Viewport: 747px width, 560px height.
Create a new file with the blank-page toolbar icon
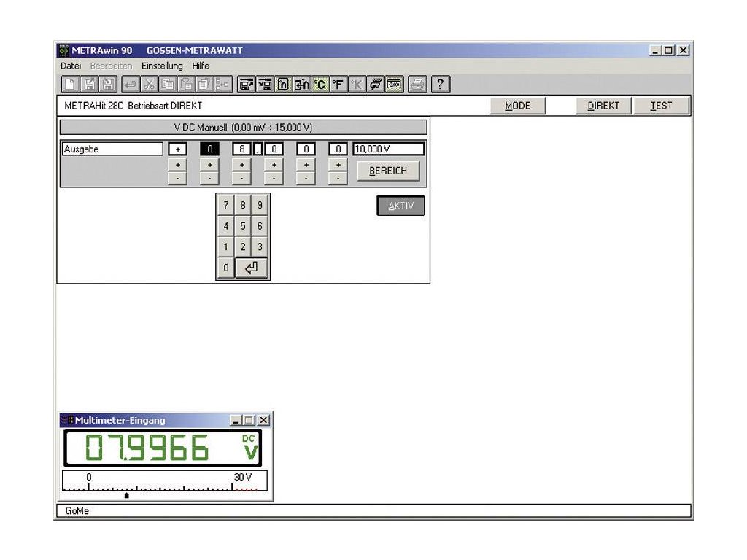coord(71,85)
